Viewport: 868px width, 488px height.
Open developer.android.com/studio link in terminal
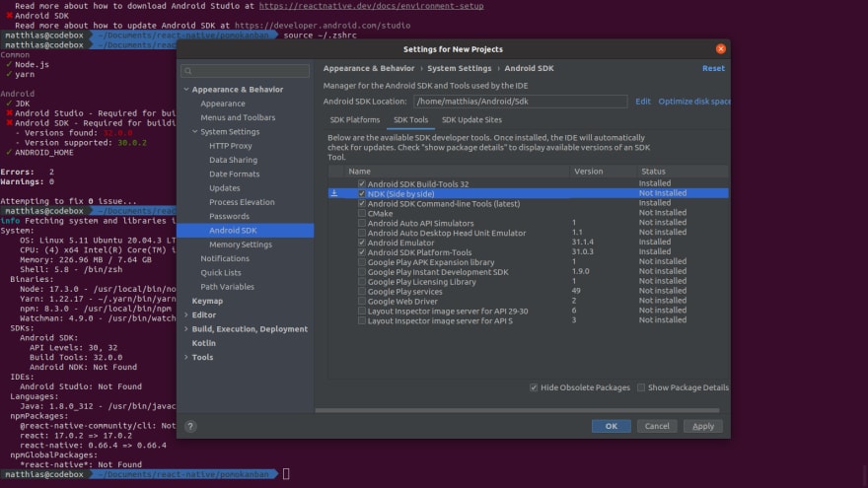(x=323, y=26)
